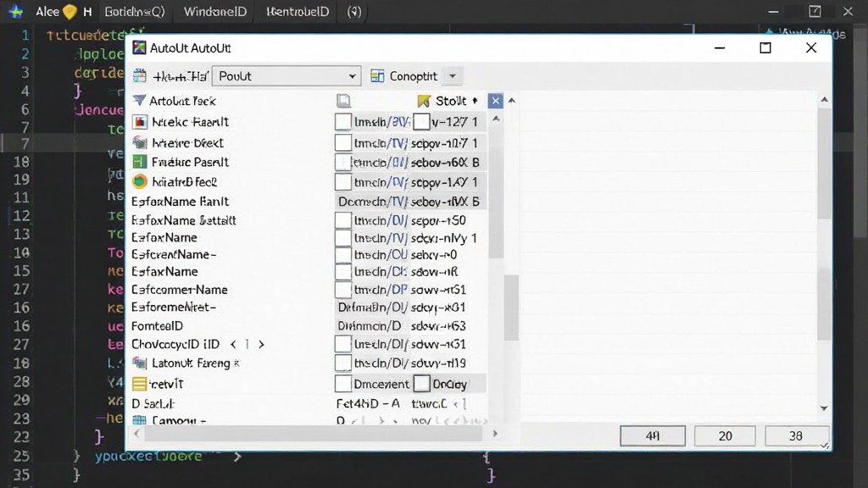Image resolution: width=868 pixels, height=488 pixels.
Task: Click the 4fl button
Action: pos(653,436)
